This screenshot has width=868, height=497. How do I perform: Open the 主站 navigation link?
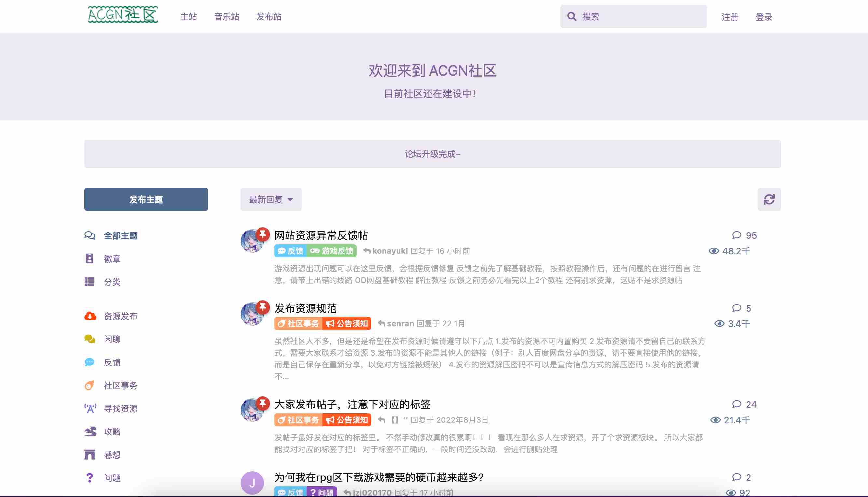tap(189, 16)
